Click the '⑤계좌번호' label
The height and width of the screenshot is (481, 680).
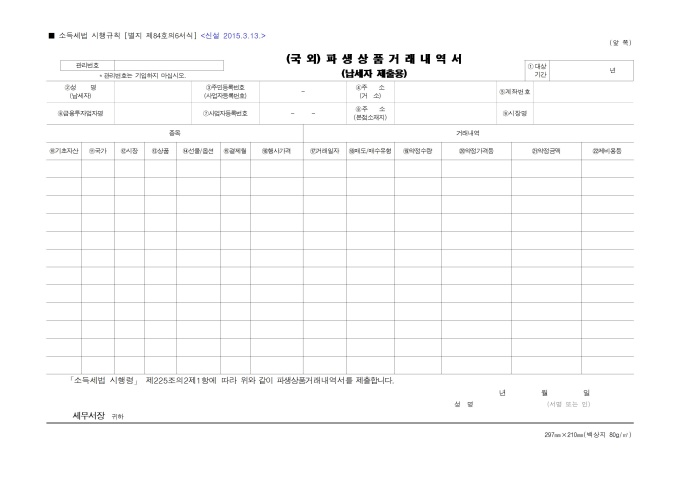[515, 92]
